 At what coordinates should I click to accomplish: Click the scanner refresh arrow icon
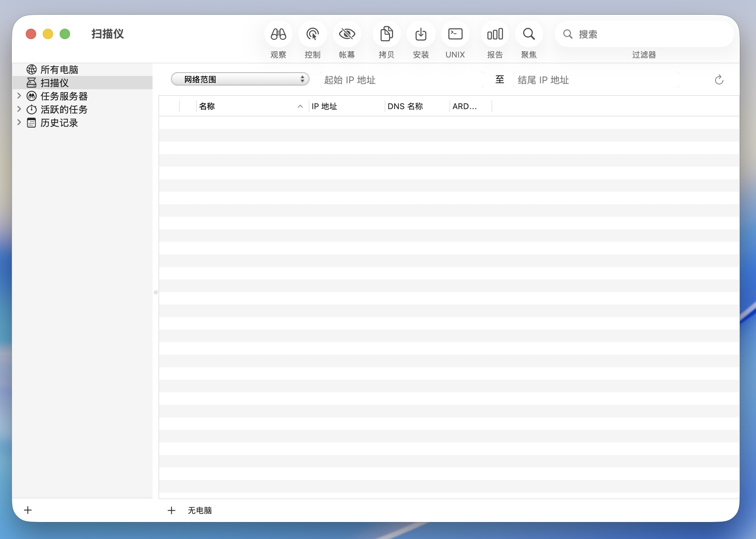[x=719, y=80]
